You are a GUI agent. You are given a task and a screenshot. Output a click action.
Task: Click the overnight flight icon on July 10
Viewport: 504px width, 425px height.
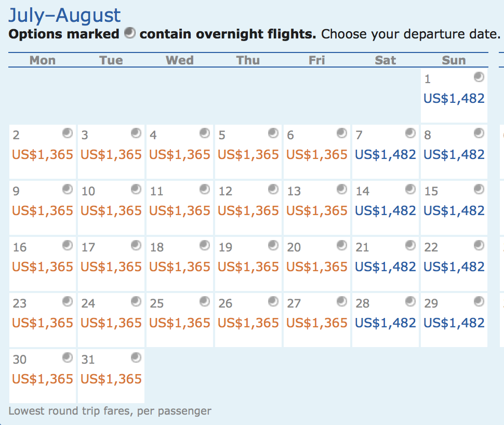(137, 189)
